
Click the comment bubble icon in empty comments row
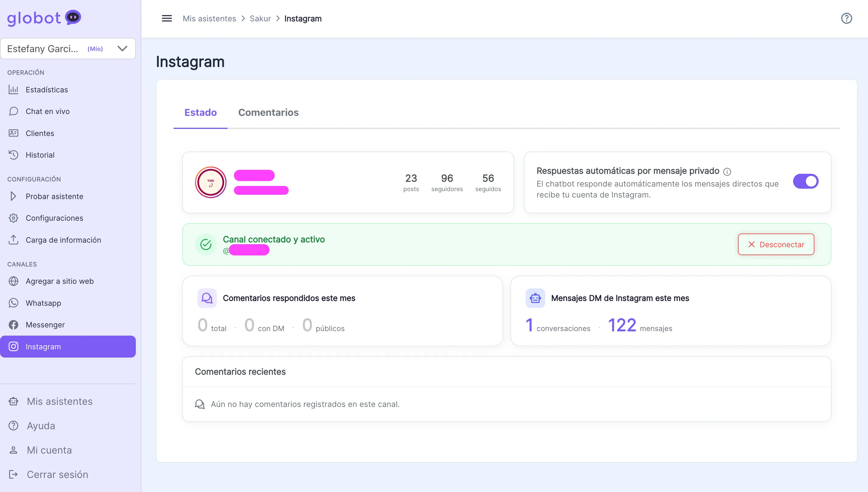200,404
